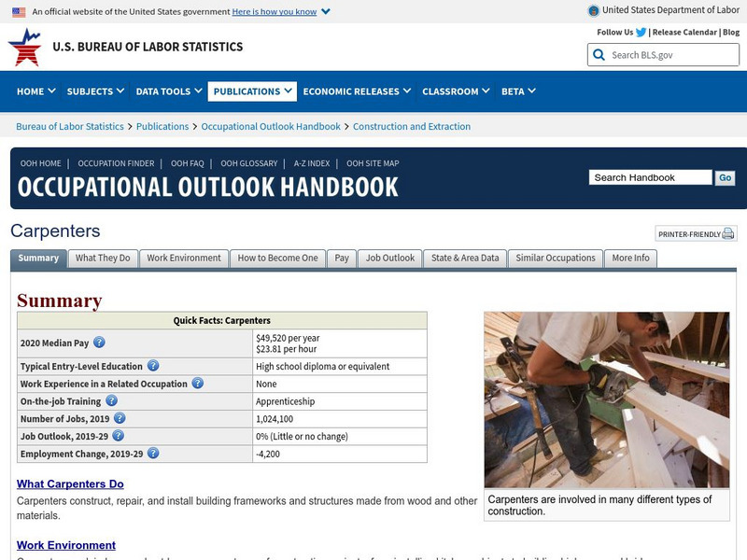Click help icon beside Work Experience row
747x560 pixels.
coord(196,383)
